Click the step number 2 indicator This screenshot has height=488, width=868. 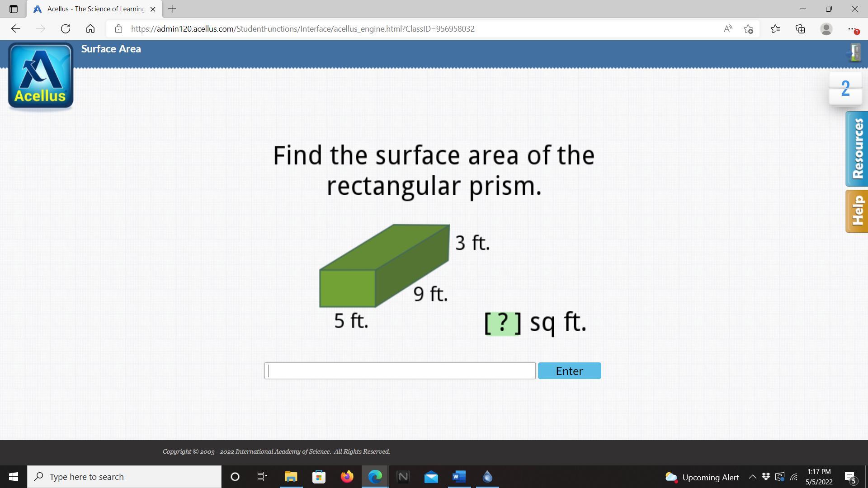(845, 89)
